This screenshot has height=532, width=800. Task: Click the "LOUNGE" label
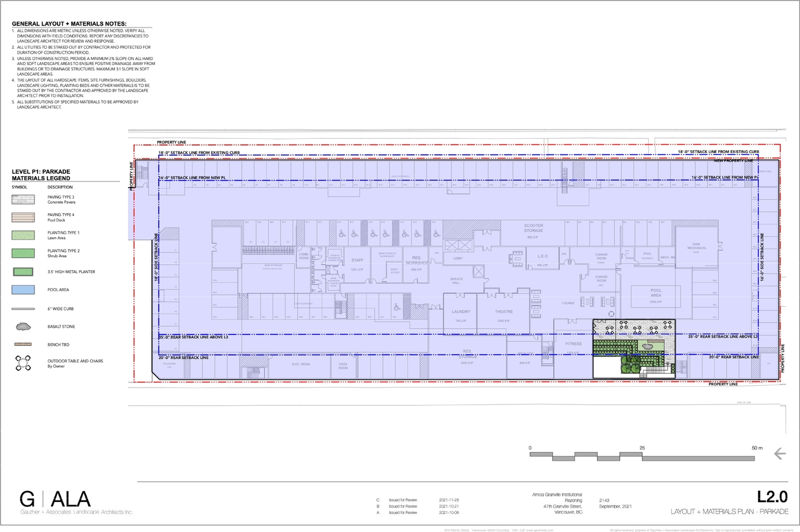click(x=568, y=303)
